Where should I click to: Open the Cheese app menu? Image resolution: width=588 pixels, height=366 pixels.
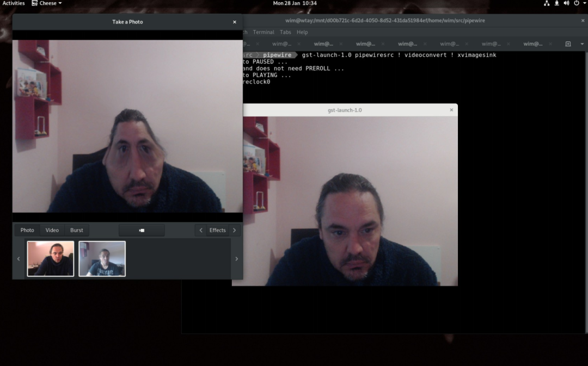tap(47, 3)
